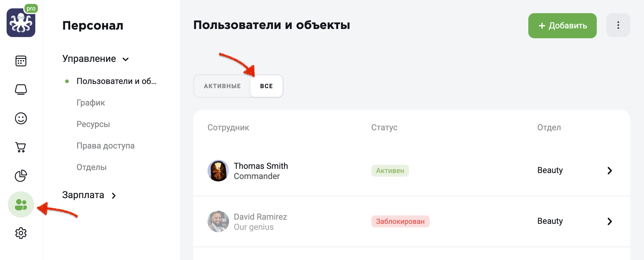Select the green staff people icon
The width and height of the screenshot is (644, 260).
(21, 204)
